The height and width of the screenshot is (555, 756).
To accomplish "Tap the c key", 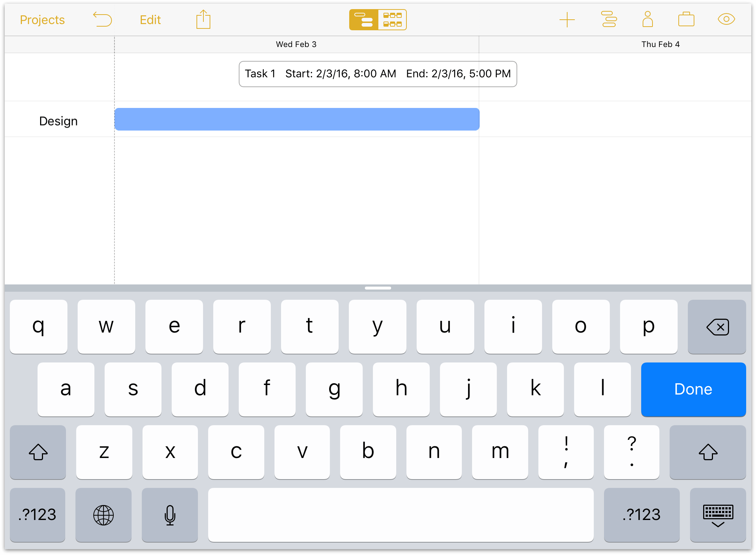I will [x=236, y=452].
